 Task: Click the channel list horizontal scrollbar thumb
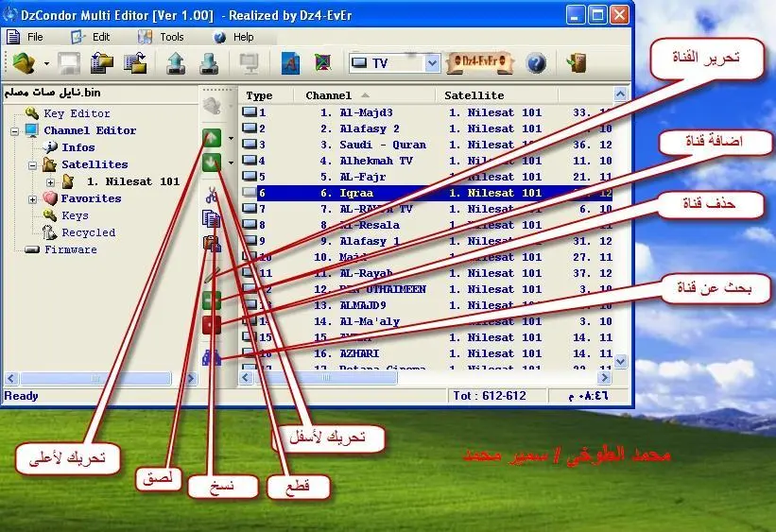click(326, 378)
